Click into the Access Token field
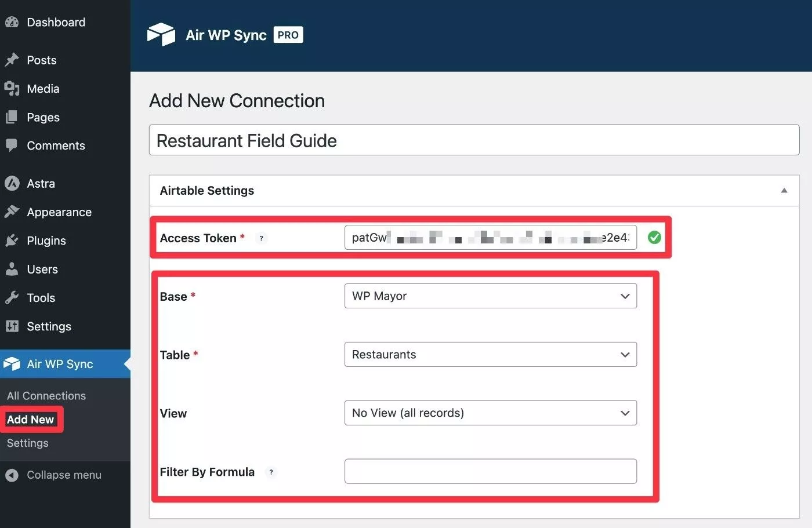The image size is (812, 528). 491,238
